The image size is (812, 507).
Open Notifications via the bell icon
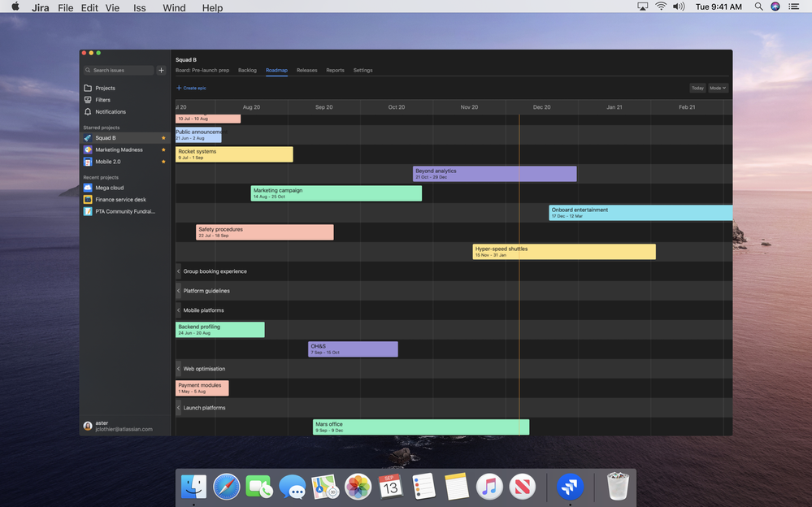click(88, 111)
